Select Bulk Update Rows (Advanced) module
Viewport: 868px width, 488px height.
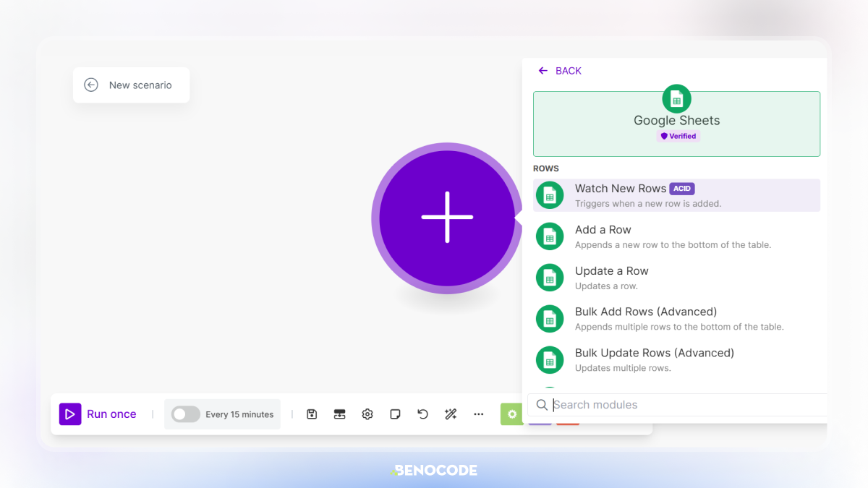click(x=676, y=360)
